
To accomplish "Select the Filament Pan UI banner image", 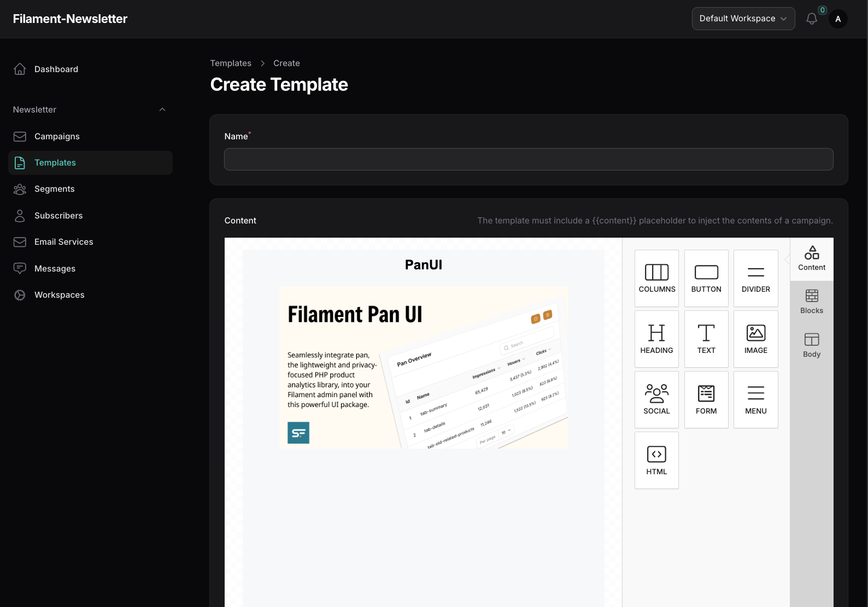I will point(424,368).
